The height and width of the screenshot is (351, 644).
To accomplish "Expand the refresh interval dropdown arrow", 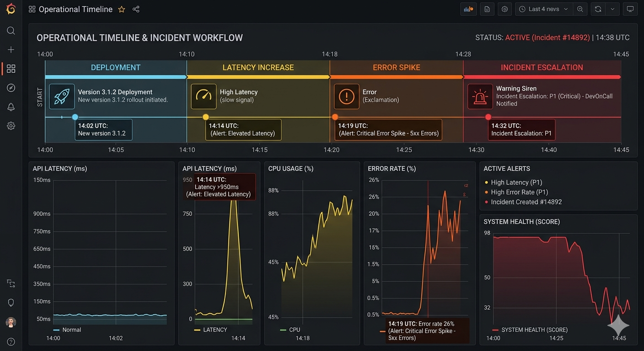I will click(612, 9).
